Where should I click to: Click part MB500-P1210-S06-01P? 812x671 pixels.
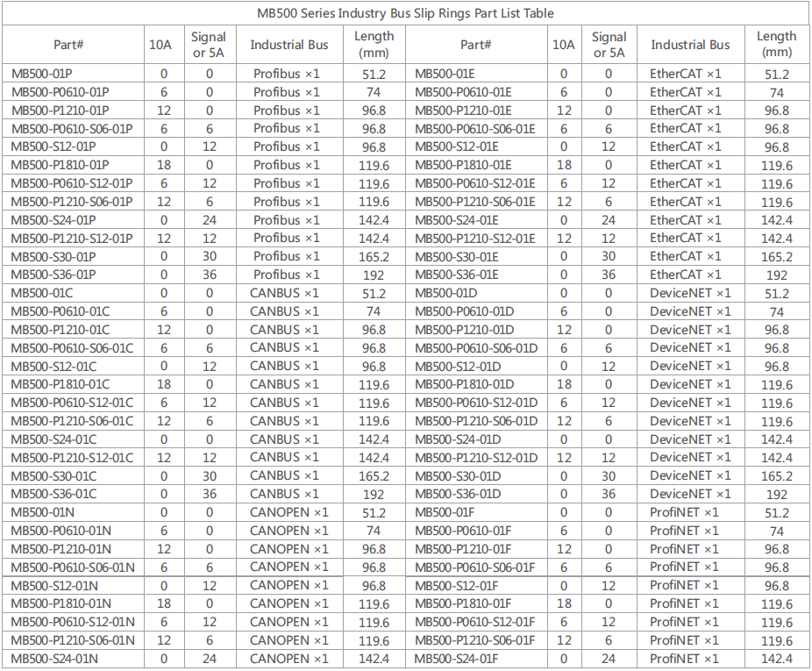point(72,202)
